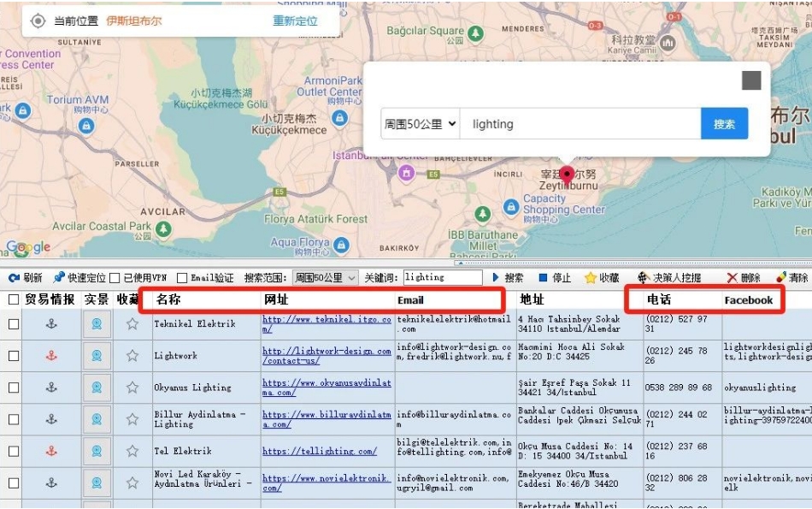Image resolution: width=812 pixels, height=509 pixels.
Task: Favorite Billur Aydinlatma with star icon
Action: [132, 419]
